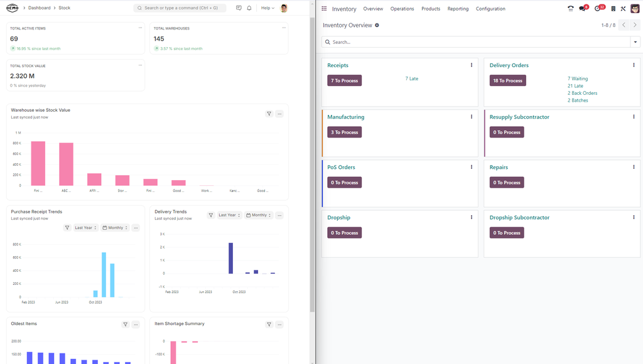Viewport: 643px width, 364px height.
Task: Open the ellipsis menu on Total Active Items card
Action: pyautogui.click(x=140, y=28)
